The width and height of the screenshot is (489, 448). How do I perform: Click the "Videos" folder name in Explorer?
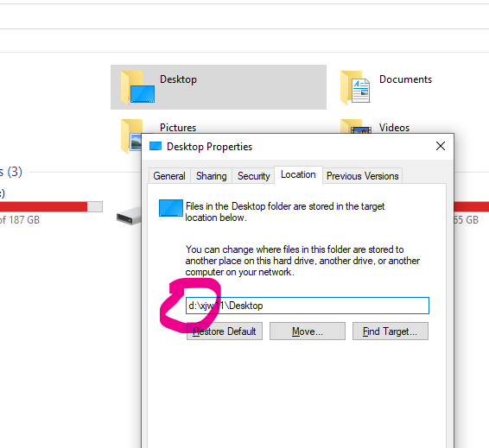394,128
